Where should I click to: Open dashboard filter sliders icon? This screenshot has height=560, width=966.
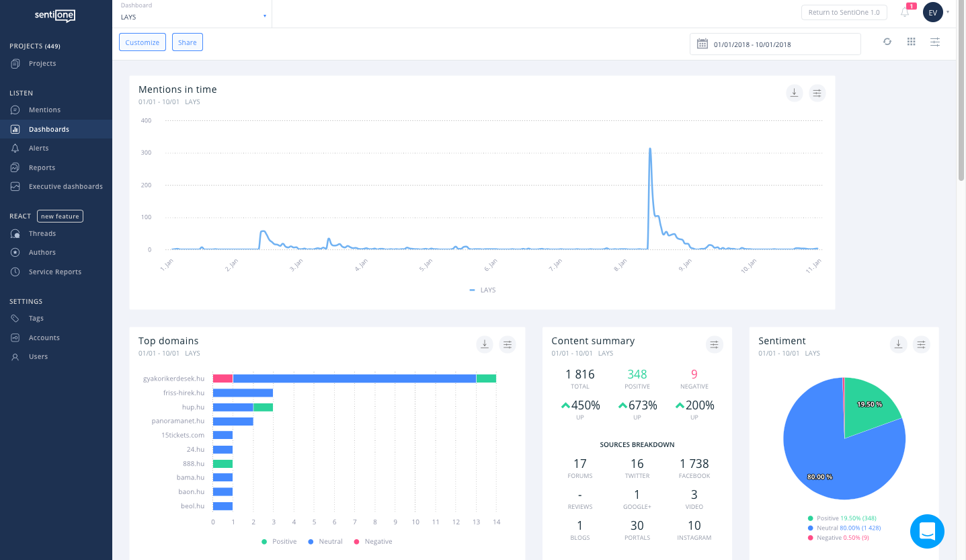click(x=935, y=42)
